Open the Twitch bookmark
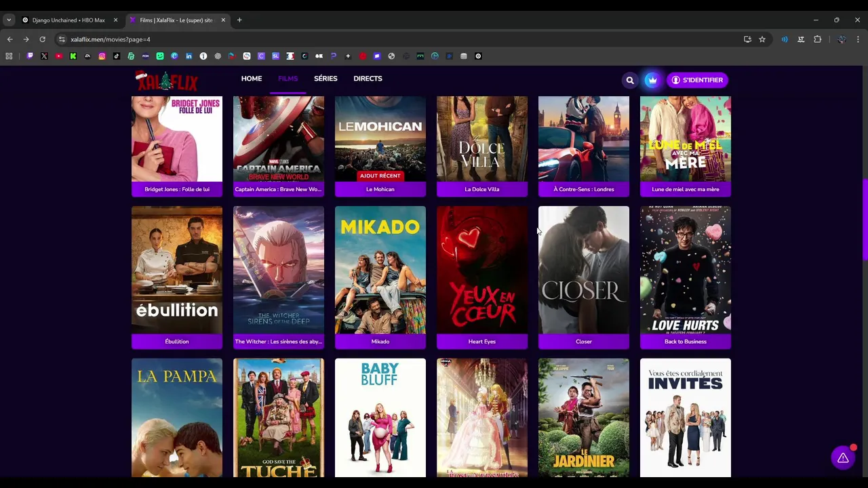Image resolution: width=868 pixels, height=488 pixels. click(x=30, y=56)
